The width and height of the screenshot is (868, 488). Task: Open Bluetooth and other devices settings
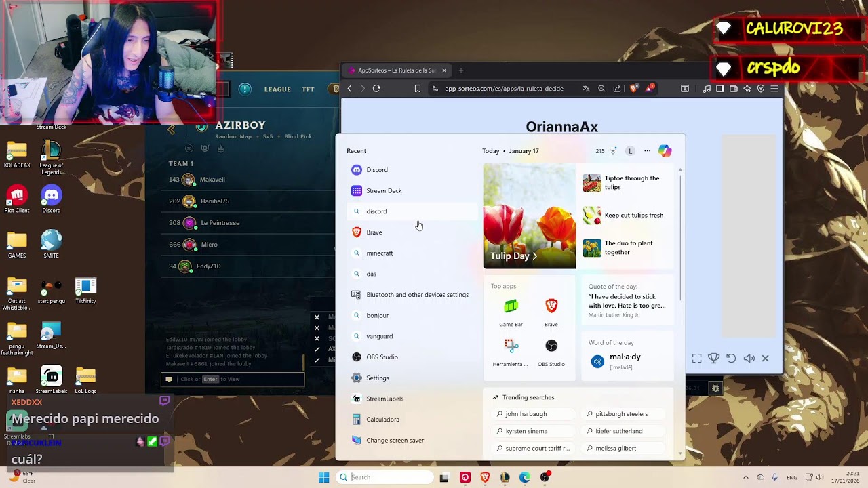click(x=412, y=295)
